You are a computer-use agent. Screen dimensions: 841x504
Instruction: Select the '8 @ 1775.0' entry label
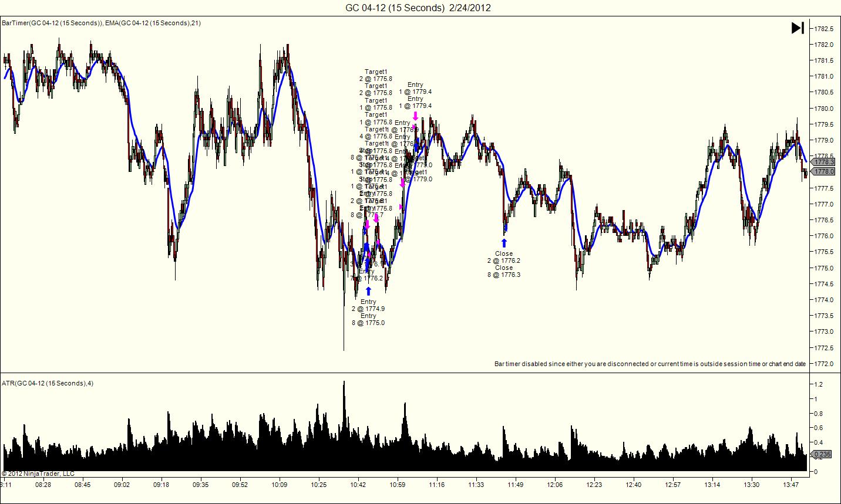pos(368,323)
